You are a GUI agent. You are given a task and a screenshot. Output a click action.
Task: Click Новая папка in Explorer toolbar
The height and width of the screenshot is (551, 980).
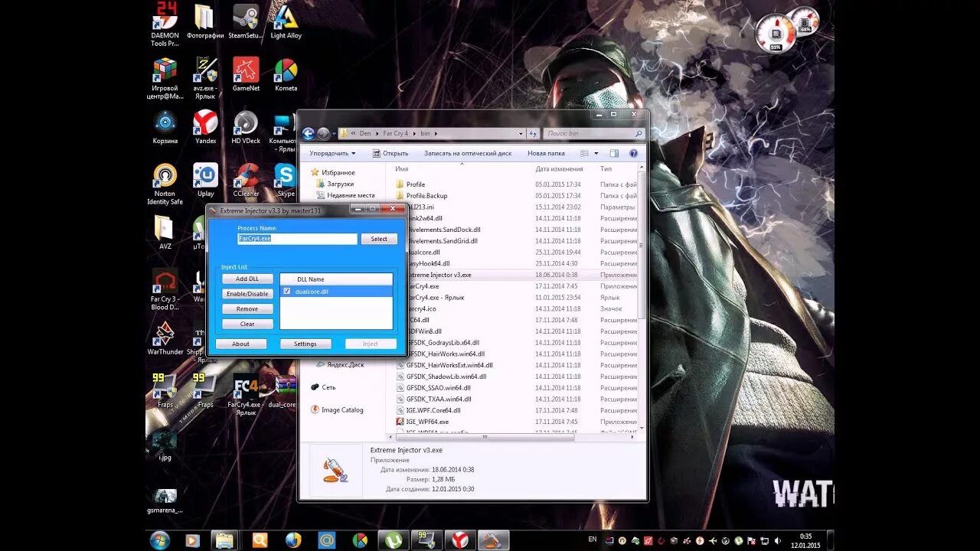coord(546,153)
